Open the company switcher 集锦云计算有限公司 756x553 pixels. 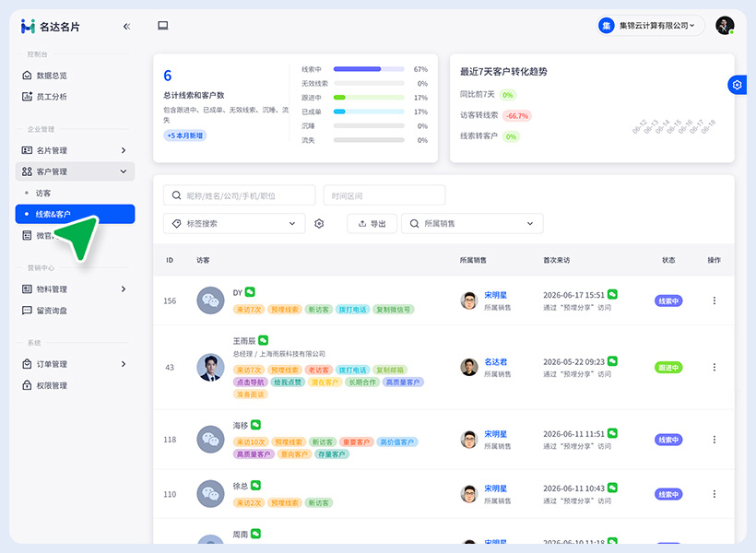pyautogui.click(x=651, y=26)
